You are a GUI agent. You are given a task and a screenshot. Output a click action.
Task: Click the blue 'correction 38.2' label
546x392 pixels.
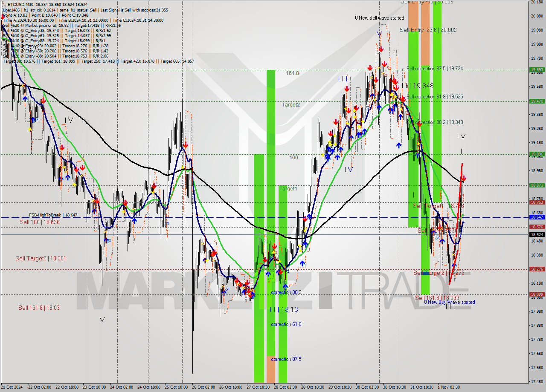286,292
